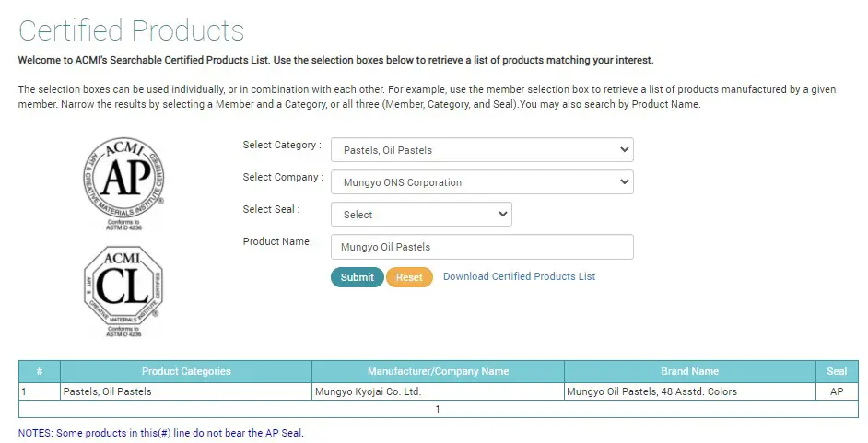Open the Select Seal dropdown
The height and width of the screenshot is (443, 868).
tap(421, 214)
